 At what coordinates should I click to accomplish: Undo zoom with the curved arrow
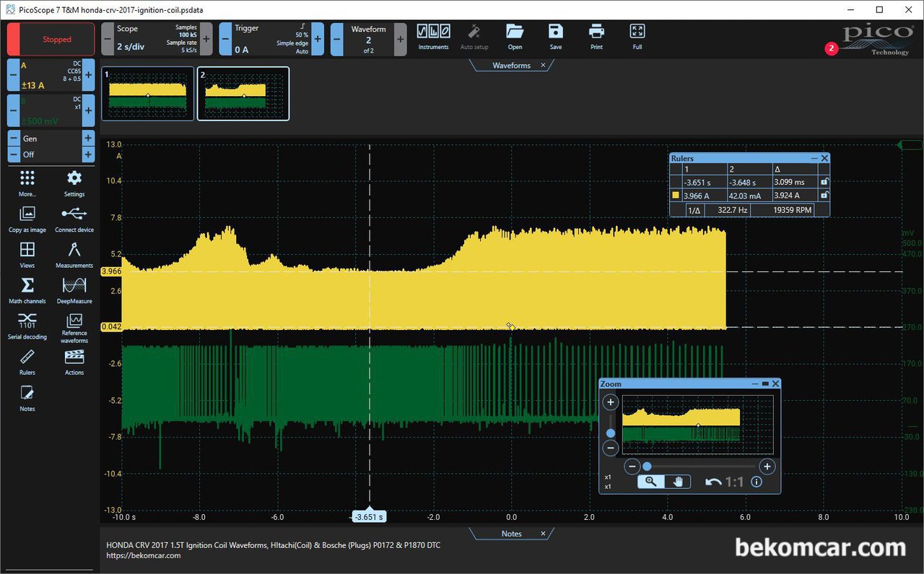click(713, 482)
